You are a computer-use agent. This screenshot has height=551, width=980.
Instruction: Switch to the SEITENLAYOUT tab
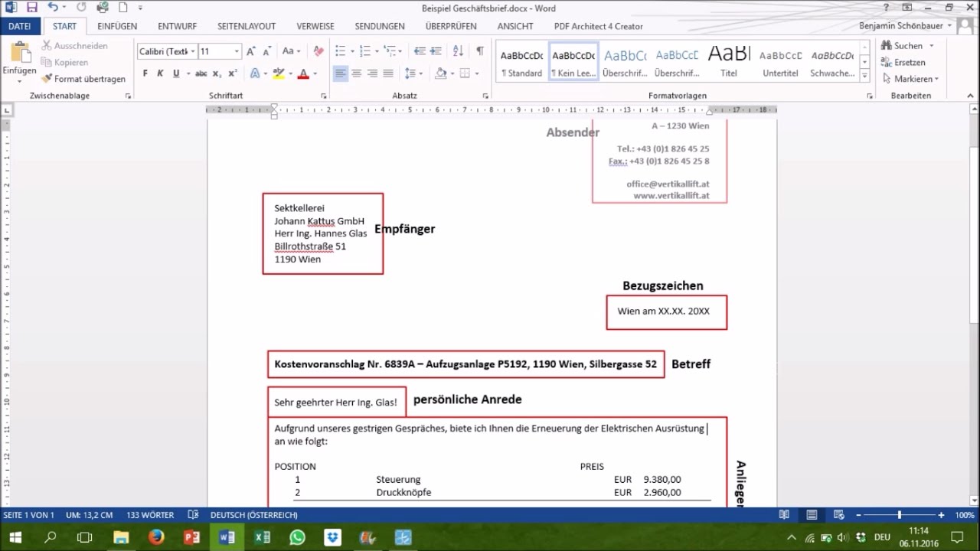click(x=246, y=26)
